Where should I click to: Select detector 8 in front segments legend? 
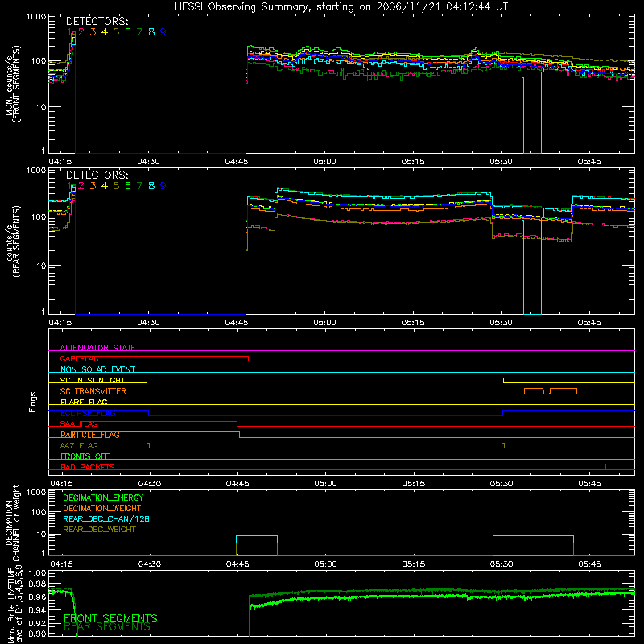point(151,32)
